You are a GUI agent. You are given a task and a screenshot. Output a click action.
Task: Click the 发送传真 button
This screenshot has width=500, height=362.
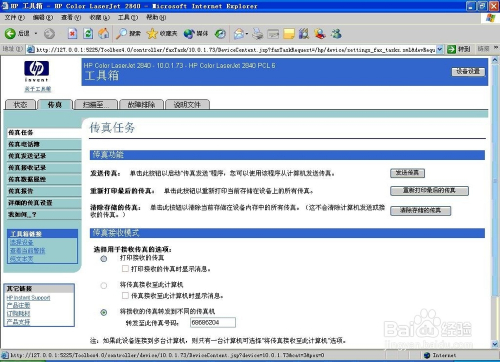407,173
